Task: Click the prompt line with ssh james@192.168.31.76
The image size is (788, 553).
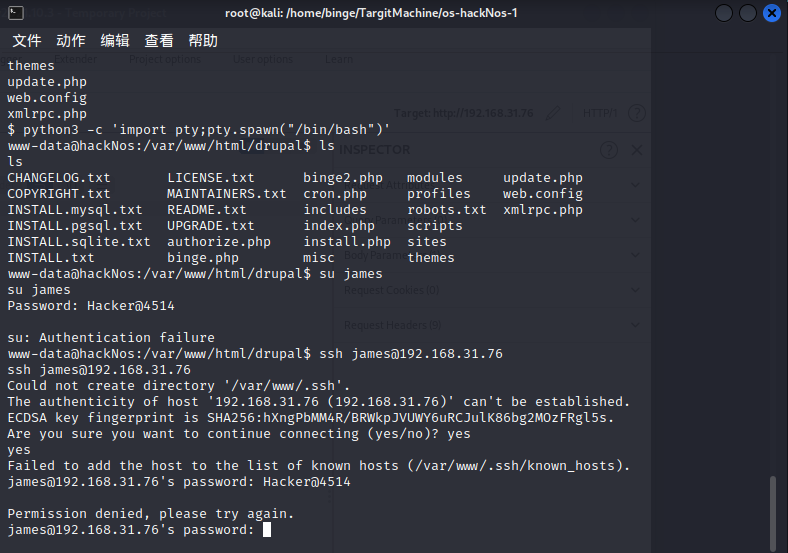Action: (x=255, y=354)
